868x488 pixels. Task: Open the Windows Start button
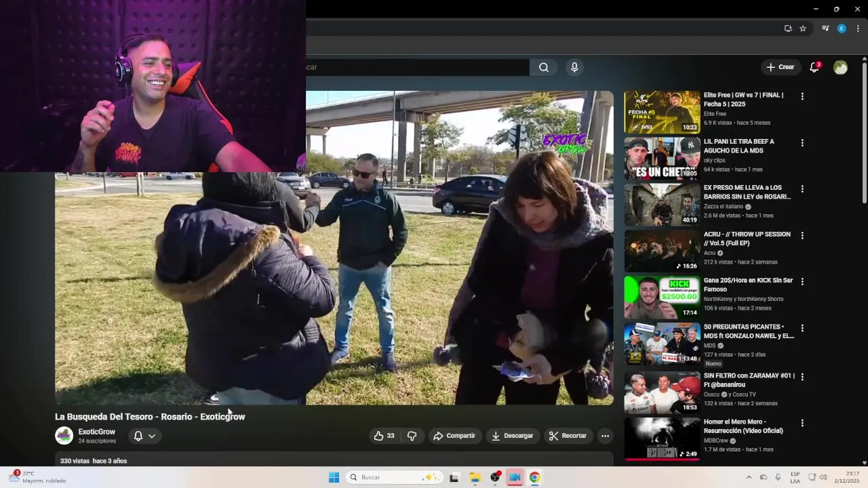334,477
